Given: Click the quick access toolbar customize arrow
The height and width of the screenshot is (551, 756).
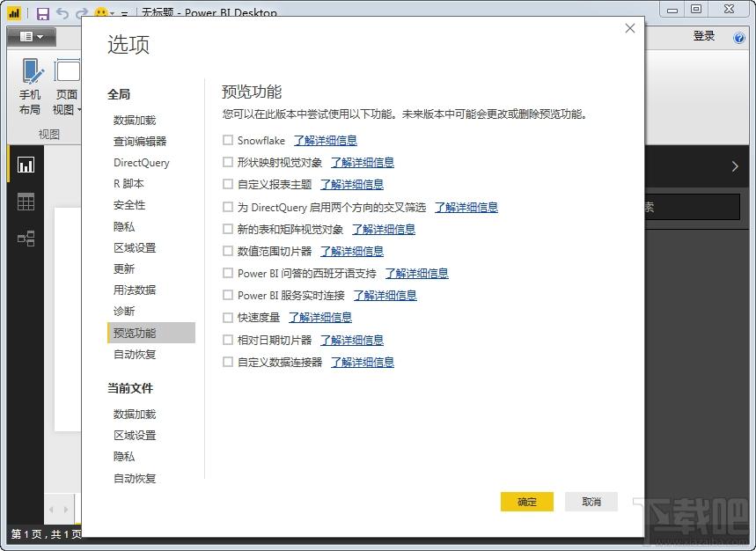Looking at the screenshot, I should pyautogui.click(x=124, y=14).
